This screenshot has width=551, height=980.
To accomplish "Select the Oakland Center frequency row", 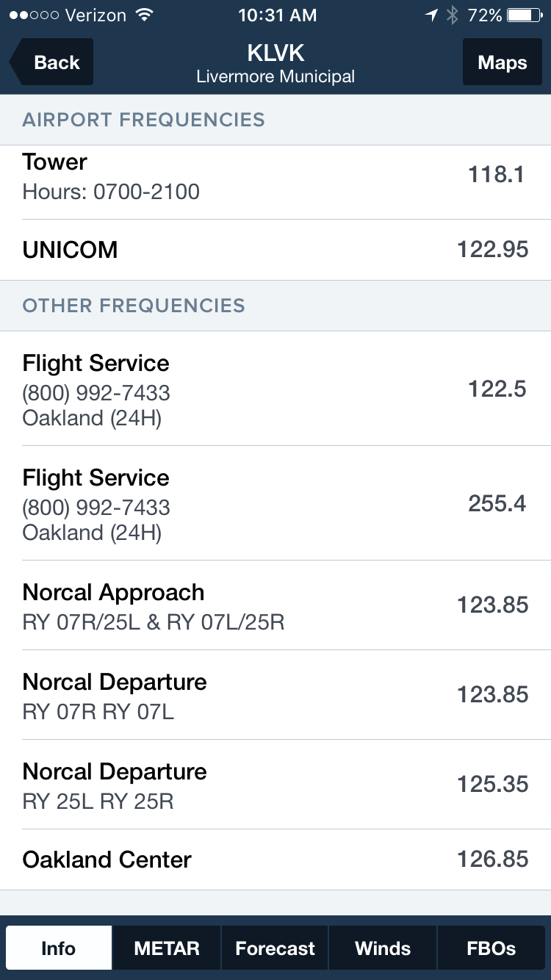I will (x=275, y=860).
